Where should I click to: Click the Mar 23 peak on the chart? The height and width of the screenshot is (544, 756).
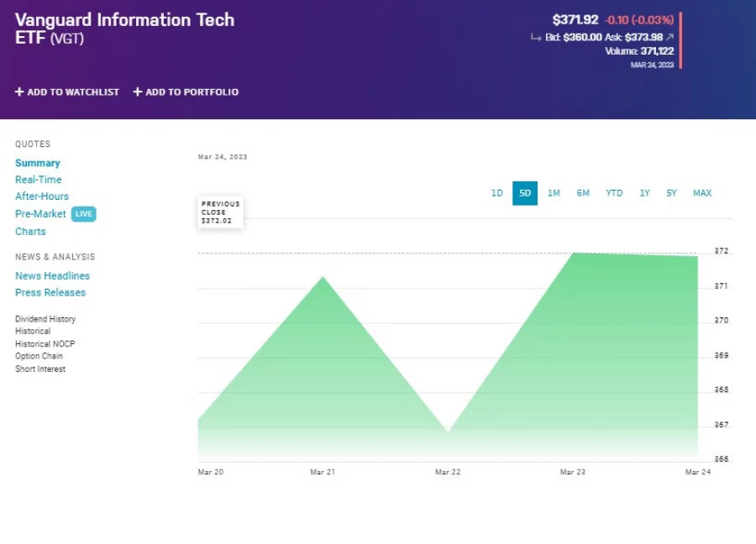pos(574,252)
